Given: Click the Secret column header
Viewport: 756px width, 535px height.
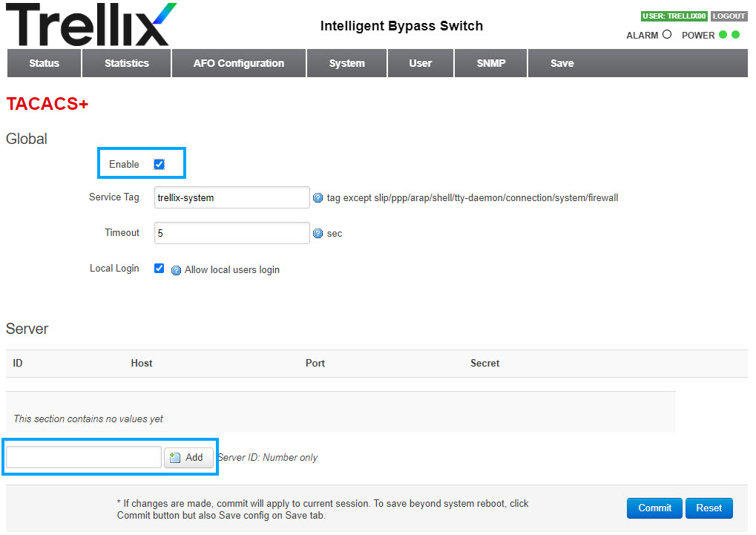Looking at the screenshot, I should [485, 364].
